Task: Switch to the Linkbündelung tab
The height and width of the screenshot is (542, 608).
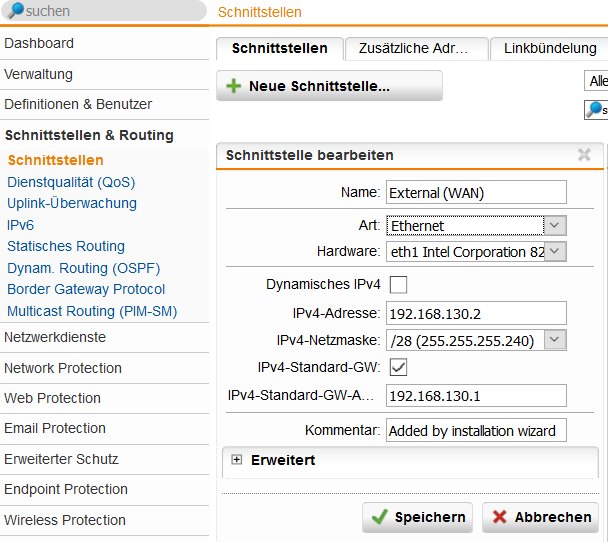Action: click(550, 48)
